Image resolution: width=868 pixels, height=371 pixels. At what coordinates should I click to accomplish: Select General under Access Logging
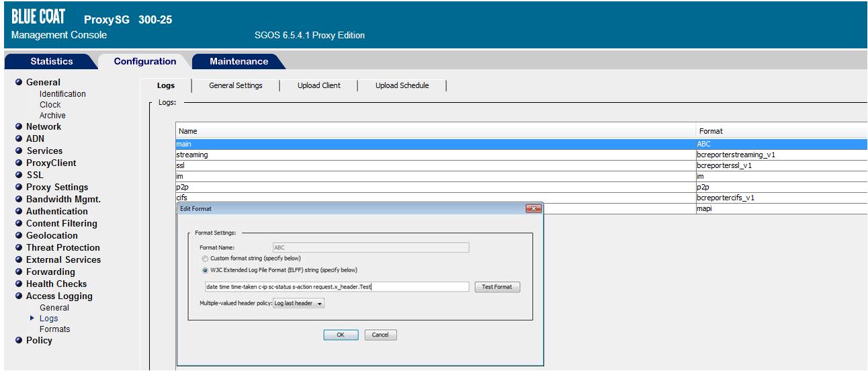[x=54, y=308]
